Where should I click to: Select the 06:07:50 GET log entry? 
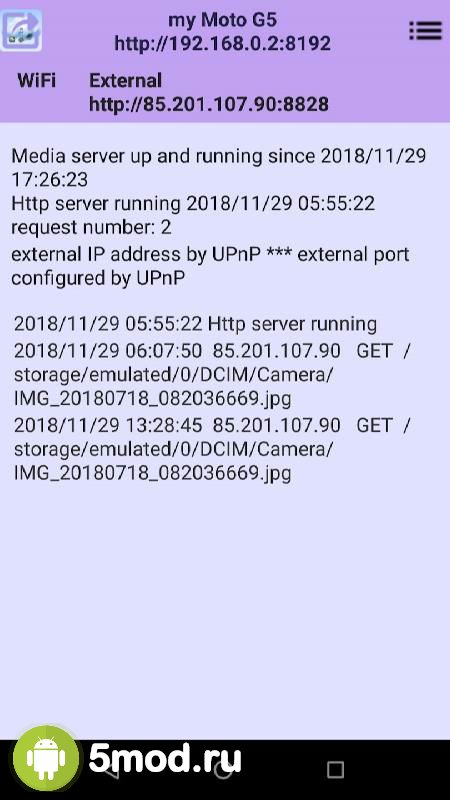click(x=212, y=375)
